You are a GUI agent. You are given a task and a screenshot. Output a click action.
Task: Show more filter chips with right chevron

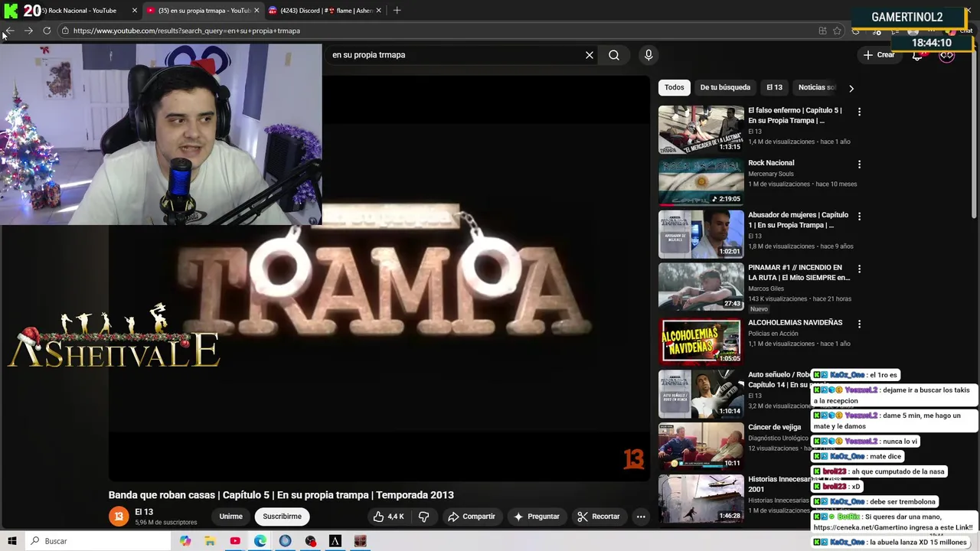point(851,88)
